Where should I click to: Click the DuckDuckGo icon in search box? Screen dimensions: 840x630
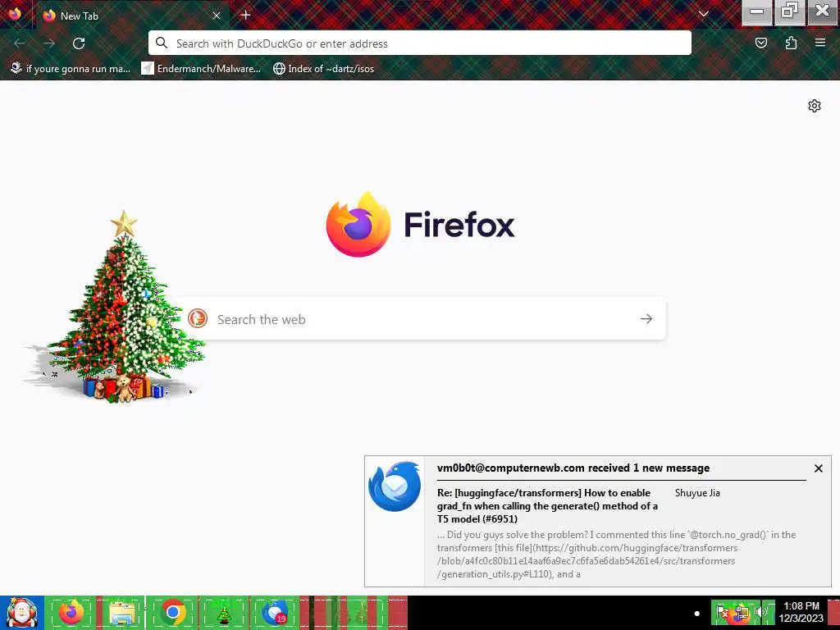click(198, 319)
